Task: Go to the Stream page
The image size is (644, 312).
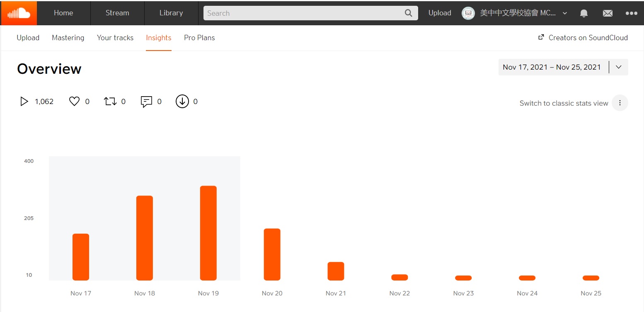Action: coord(117,13)
